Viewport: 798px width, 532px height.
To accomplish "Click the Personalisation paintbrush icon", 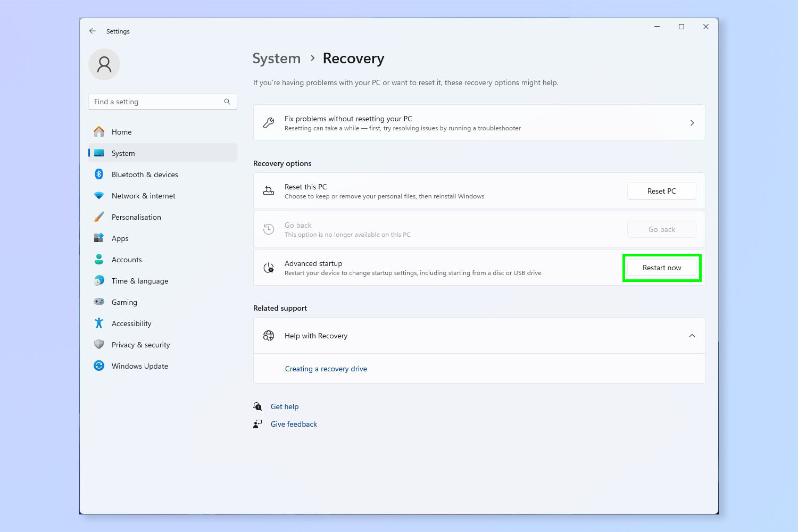I will click(99, 217).
